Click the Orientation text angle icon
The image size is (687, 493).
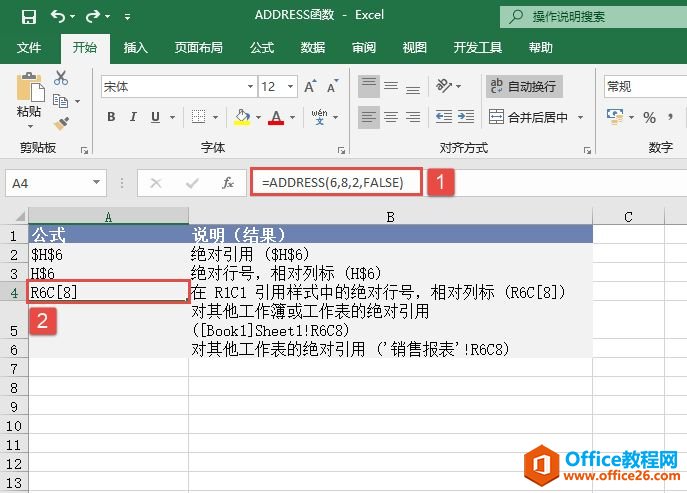tap(443, 86)
